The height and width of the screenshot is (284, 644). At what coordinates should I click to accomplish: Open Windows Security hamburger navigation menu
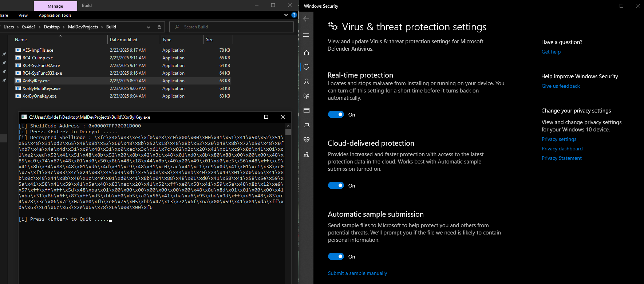click(306, 35)
